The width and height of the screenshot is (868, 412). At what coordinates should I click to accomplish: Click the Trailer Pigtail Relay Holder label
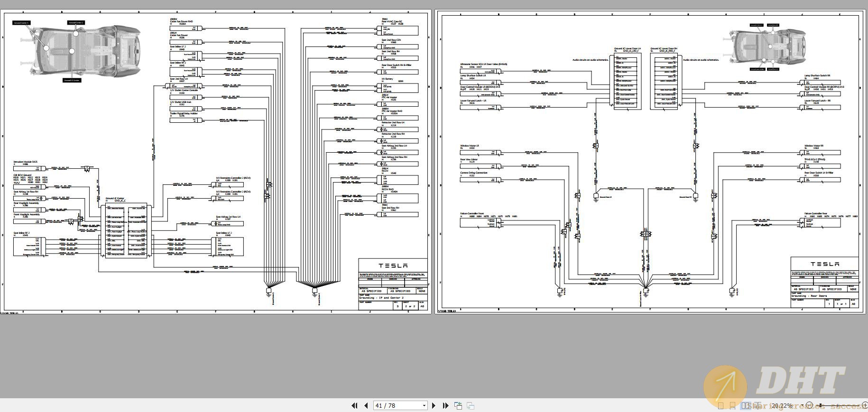point(184,114)
